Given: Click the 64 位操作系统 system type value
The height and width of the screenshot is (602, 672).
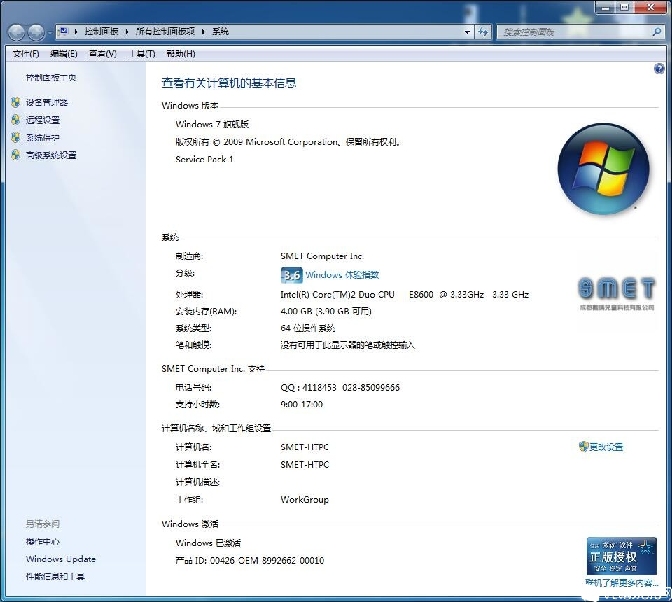Looking at the screenshot, I should click(307, 328).
